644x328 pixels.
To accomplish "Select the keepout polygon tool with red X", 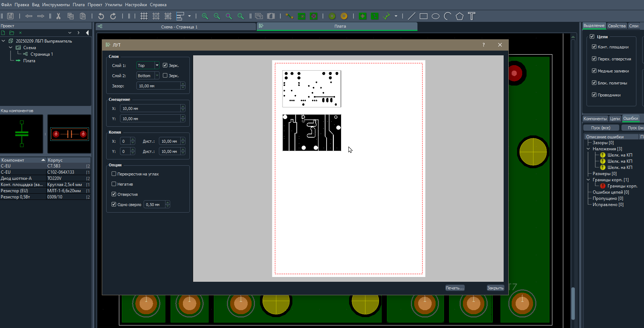I will click(x=313, y=16).
